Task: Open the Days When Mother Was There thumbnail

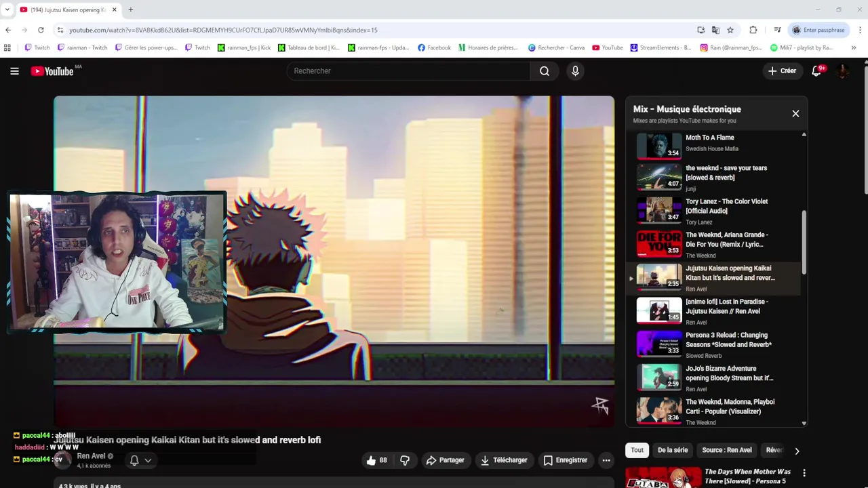Action: tap(662, 478)
